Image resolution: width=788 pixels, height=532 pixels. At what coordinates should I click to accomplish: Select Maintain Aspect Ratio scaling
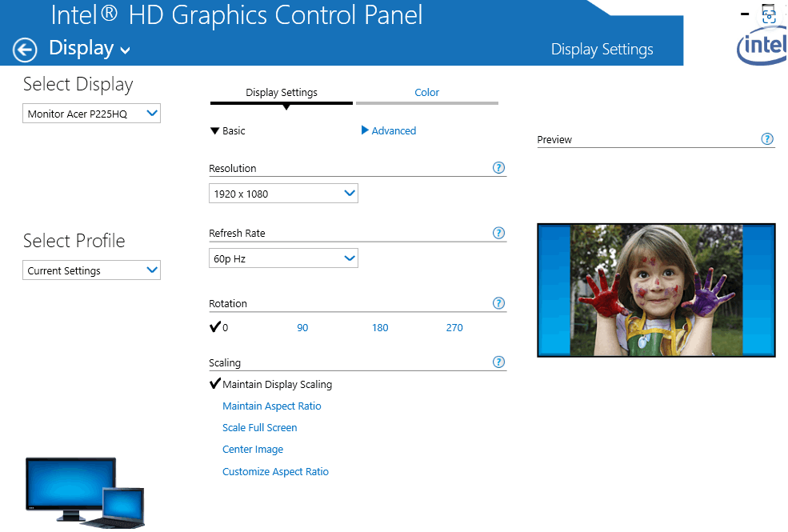[x=271, y=406]
